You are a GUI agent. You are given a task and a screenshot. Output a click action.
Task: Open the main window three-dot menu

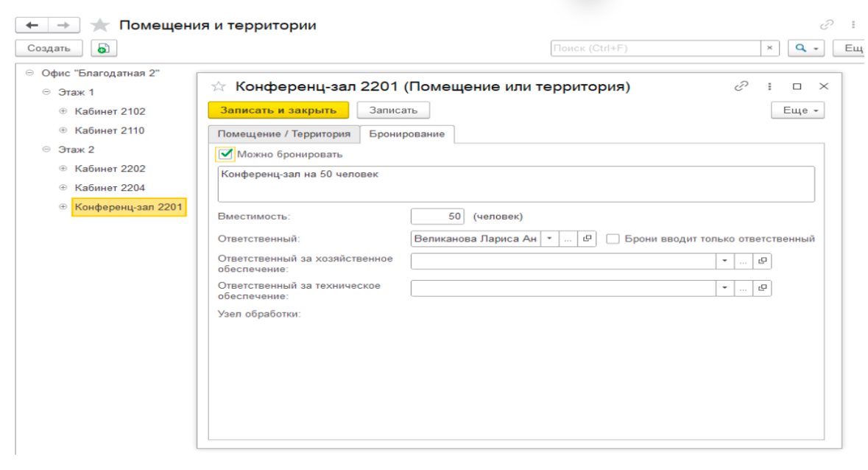(x=853, y=24)
